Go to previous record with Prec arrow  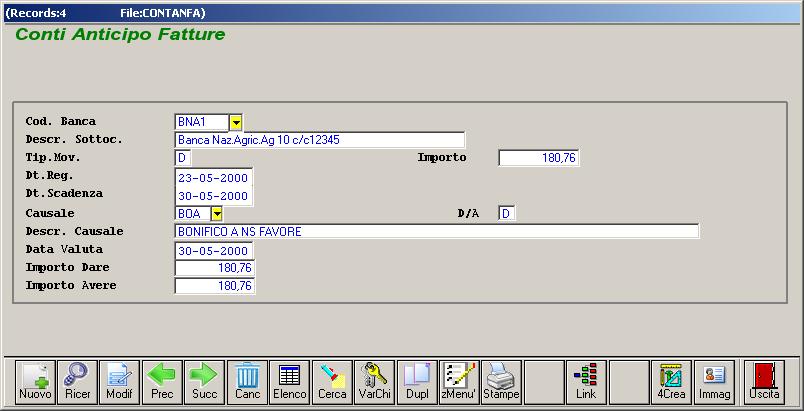click(162, 381)
